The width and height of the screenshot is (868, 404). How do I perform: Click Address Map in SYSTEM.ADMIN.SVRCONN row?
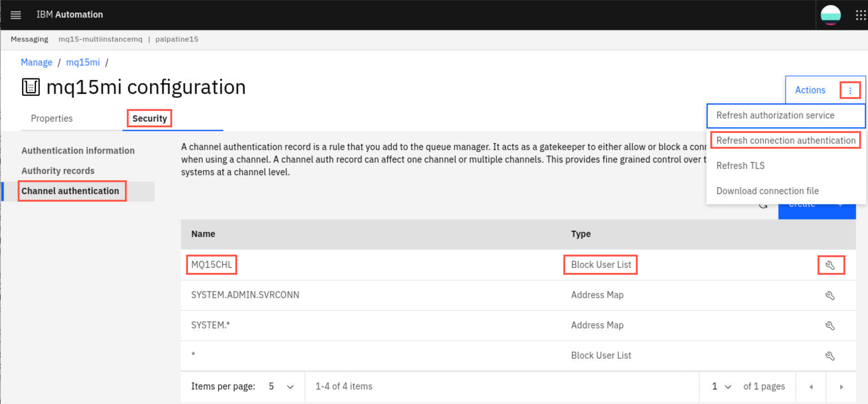tap(597, 295)
